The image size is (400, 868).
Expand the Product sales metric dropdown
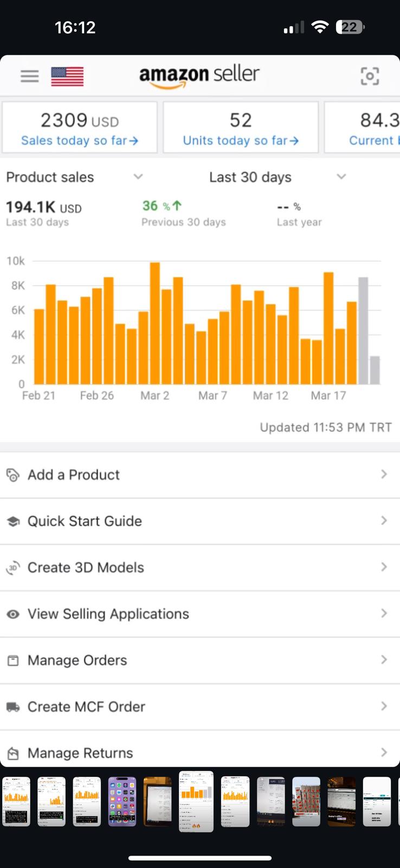point(138,176)
